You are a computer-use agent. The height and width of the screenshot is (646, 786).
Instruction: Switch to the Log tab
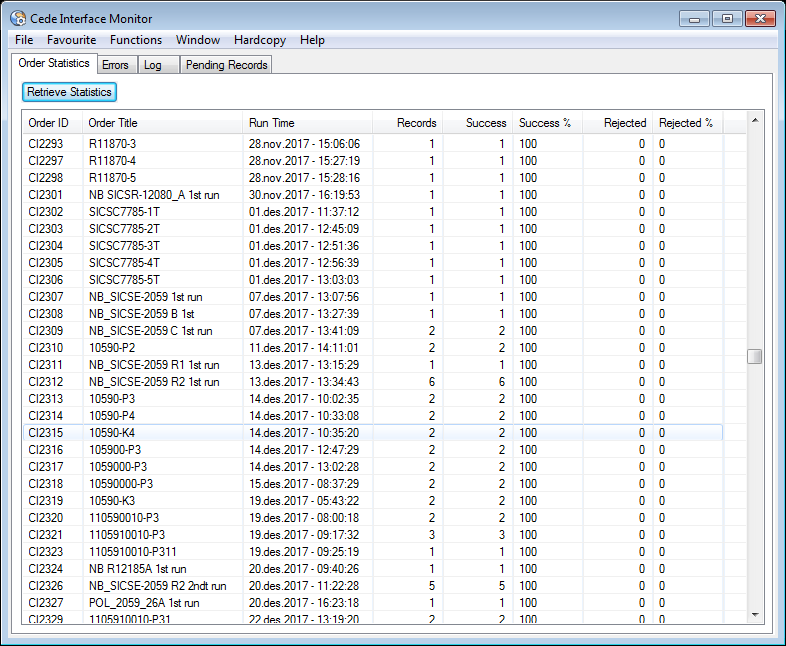point(152,65)
